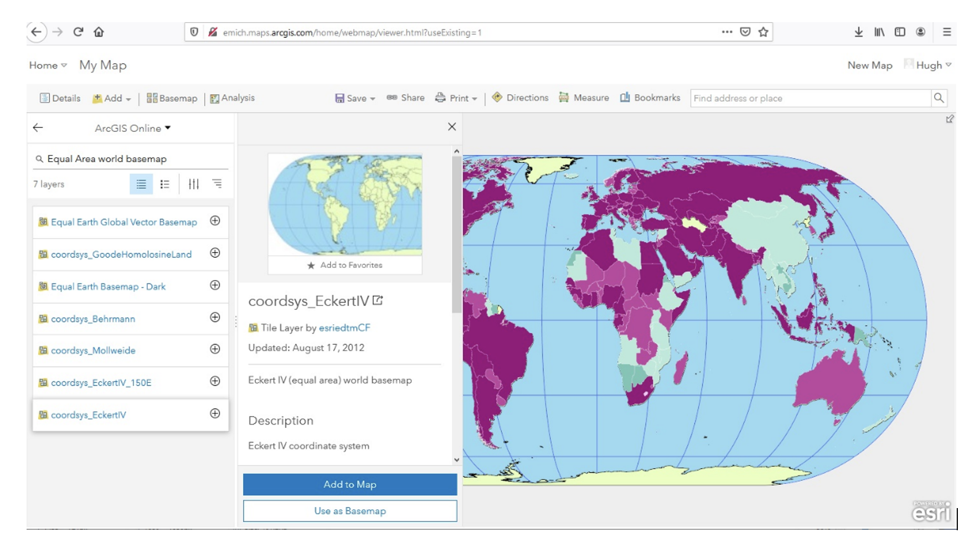The width and height of the screenshot is (980, 559).
Task: Click the address bar URL
Action: click(352, 33)
